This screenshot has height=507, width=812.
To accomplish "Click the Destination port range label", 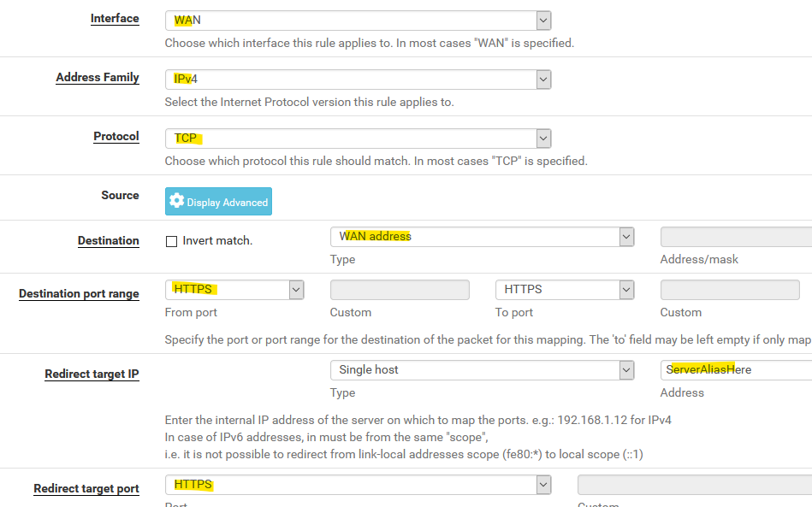I will [x=79, y=294].
